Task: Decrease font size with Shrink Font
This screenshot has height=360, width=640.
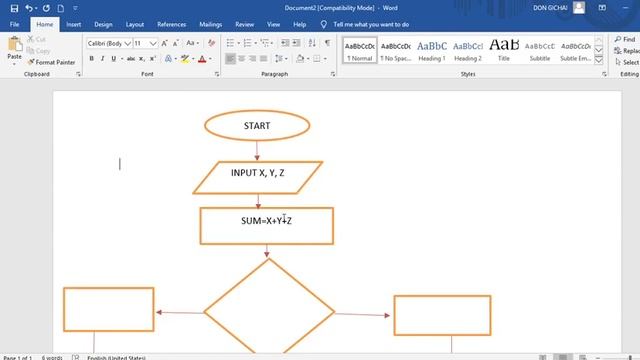Action: tap(176, 43)
